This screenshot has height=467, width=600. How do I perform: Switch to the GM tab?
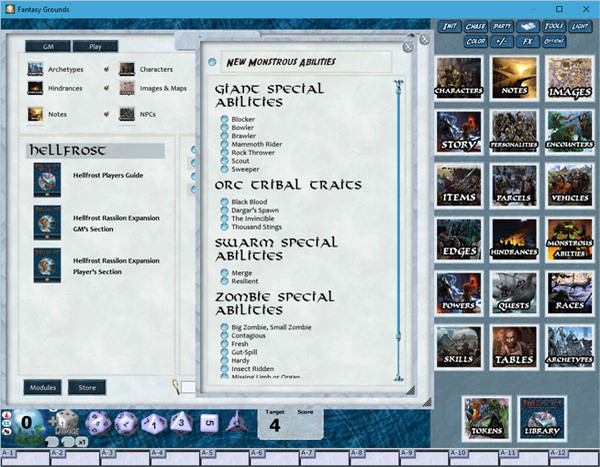[x=48, y=46]
